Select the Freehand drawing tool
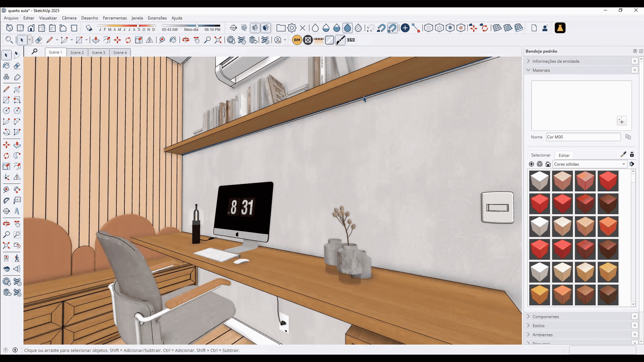644x362 pixels. point(17,89)
